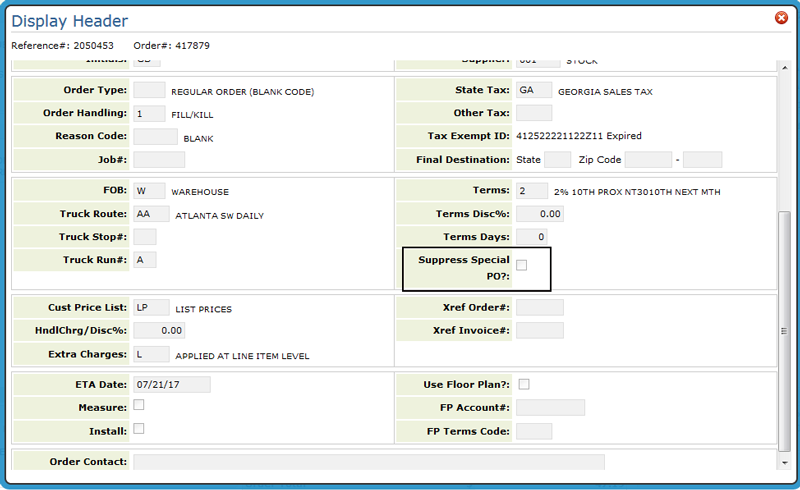Screen dimensions: 800x490
Task: Click the State Tax field containing GA
Action: pos(533,91)
